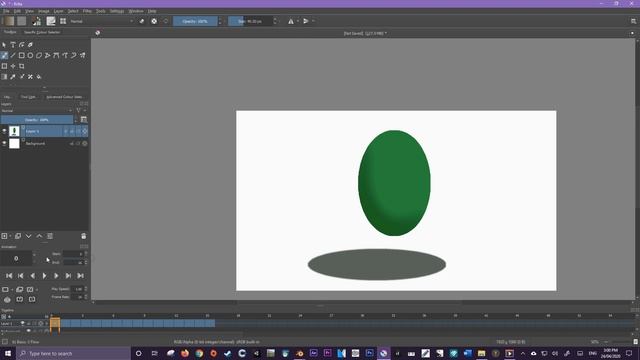Delete the selected layer with trash icon
The width and height of the screenshot is (640, 360).
[x=83, y=236]
